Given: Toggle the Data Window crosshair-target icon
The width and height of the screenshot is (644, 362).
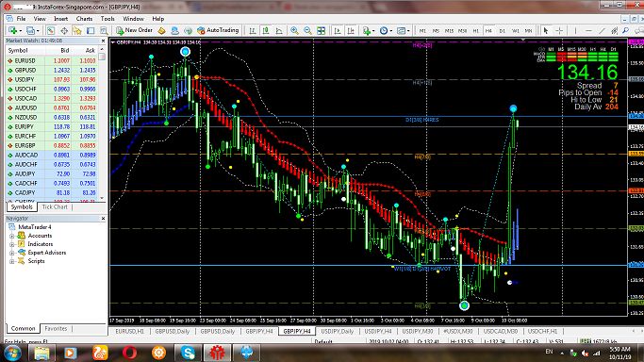Looking at the screenshot, I should 64,30.
